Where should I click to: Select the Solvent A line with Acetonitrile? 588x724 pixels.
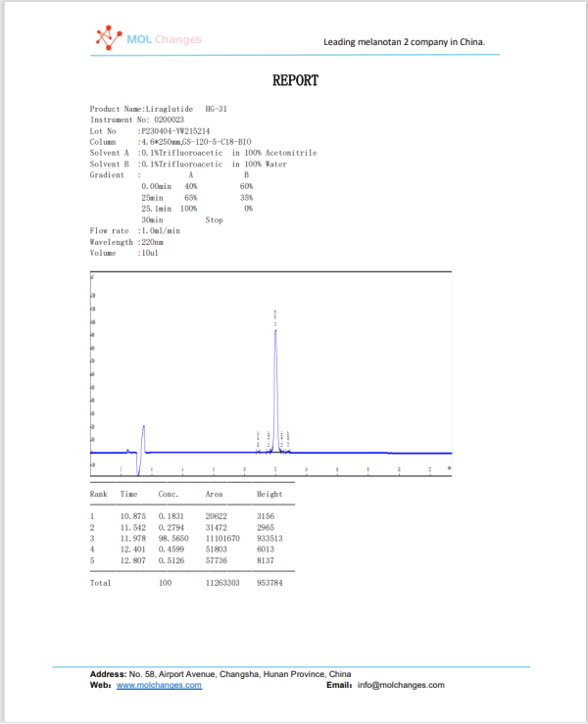pos(203,153)
